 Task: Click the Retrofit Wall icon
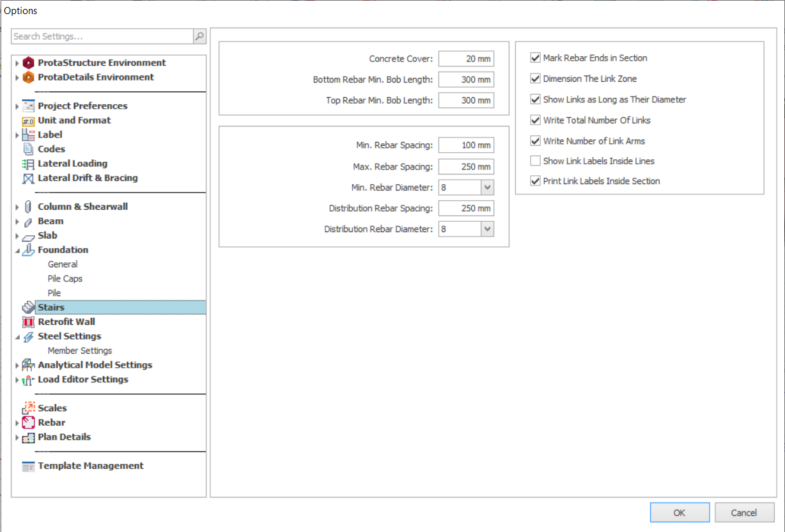point(28,322)
